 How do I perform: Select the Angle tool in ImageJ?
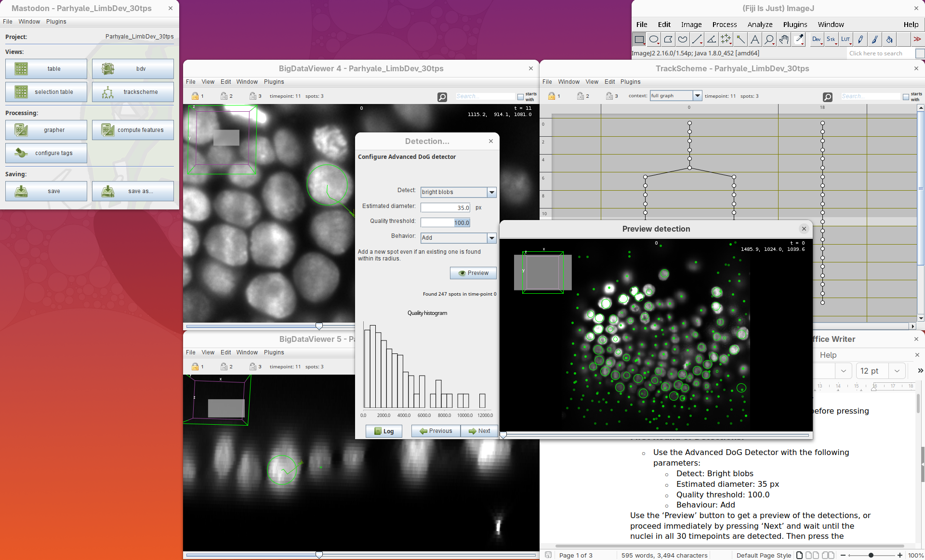point(712,39)
